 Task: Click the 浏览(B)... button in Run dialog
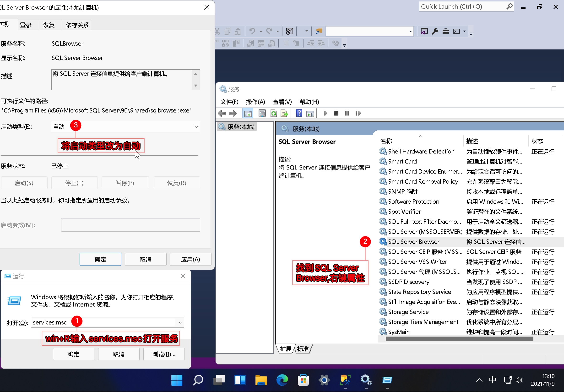point(164,354)
